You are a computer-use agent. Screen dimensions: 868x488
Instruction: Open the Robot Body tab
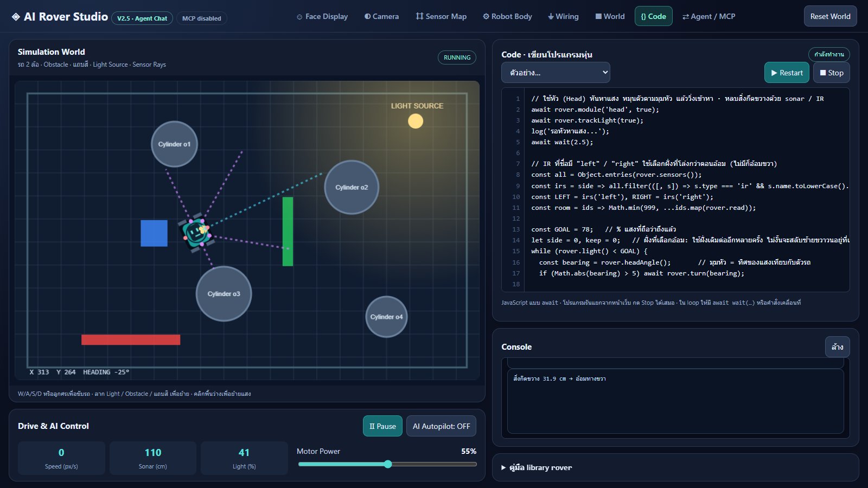click(507, 16)
